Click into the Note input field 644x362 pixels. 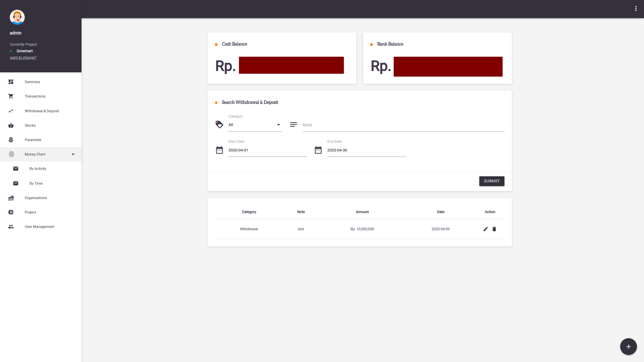pyautogui.click(x=403, y=125)
